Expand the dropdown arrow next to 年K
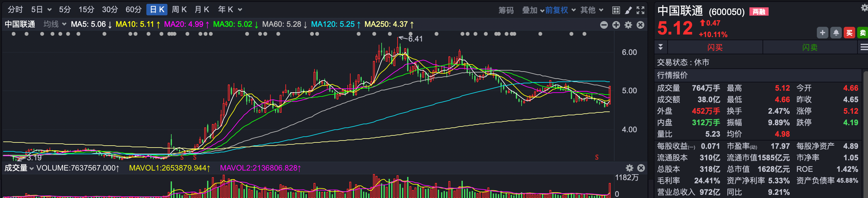 pyautogui.click(x=240, y=10)
